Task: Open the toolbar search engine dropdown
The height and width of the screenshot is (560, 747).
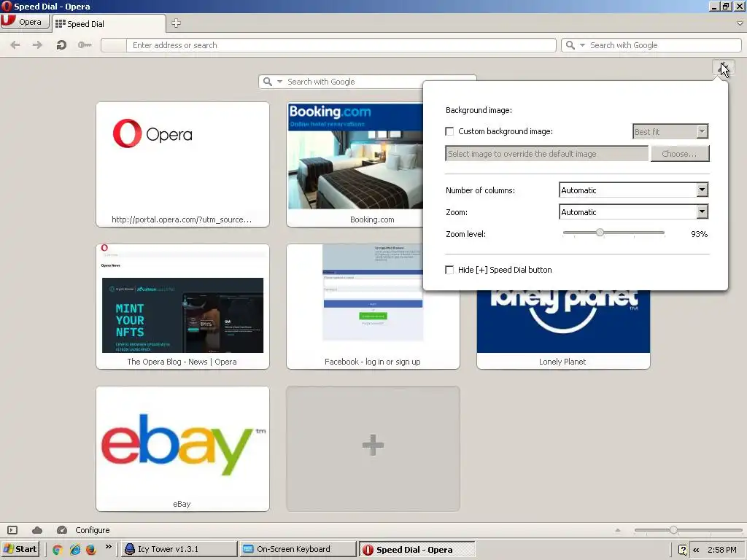Action: point(582,45)
